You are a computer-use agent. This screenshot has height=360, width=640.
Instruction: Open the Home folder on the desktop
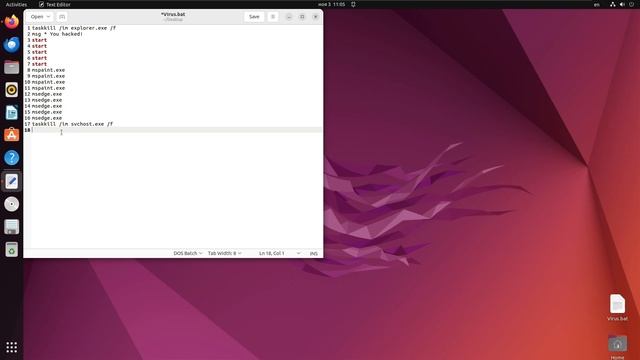617,347
